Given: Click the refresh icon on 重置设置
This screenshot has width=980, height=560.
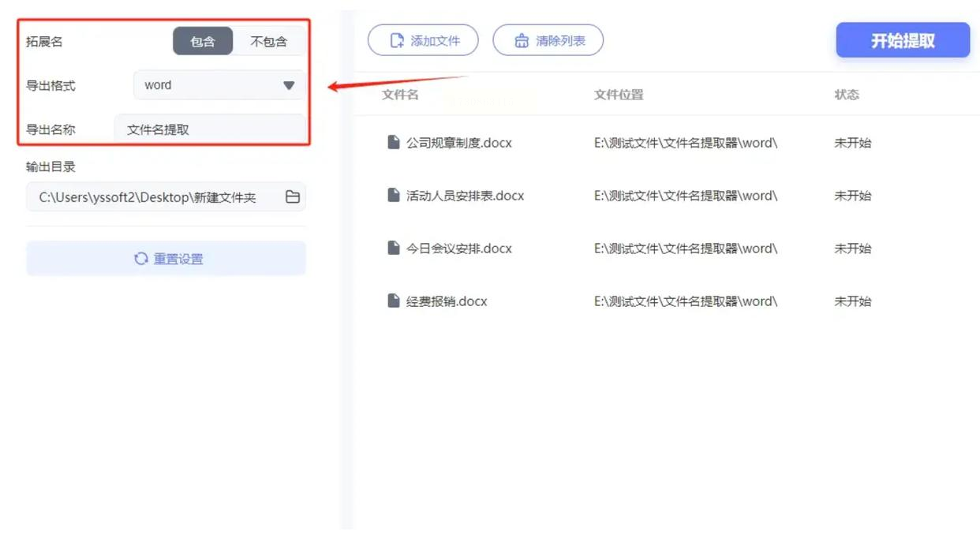Looking at the screenshot, I should coord(141,259).
